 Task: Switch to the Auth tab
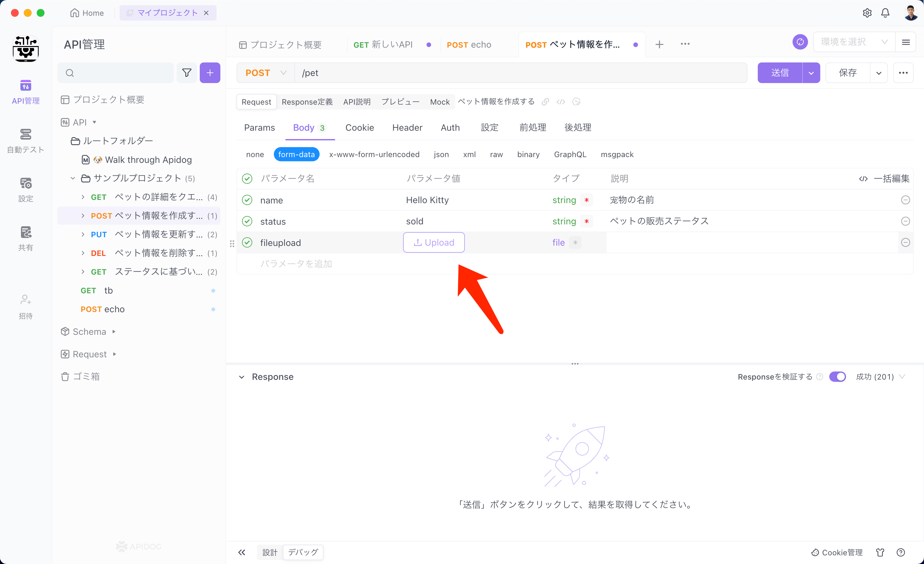coord(450,127)
